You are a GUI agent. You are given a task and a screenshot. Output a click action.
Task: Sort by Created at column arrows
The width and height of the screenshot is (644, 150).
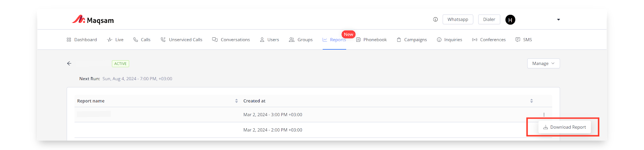point(531,101)
